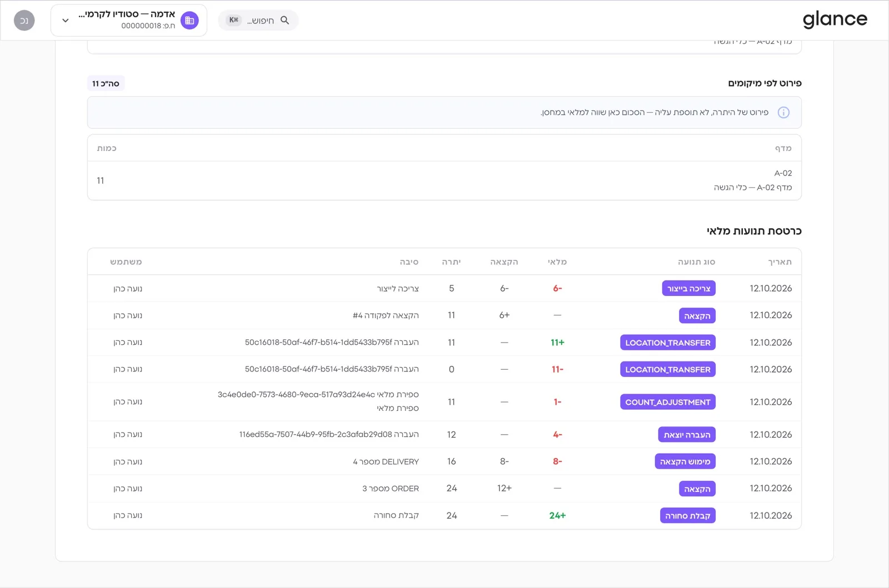This screenshot has width=889, height=588.
Task: Click the LOCATION_TRANSFER badge with 11+ stock
Action: (x=667, y=343)
